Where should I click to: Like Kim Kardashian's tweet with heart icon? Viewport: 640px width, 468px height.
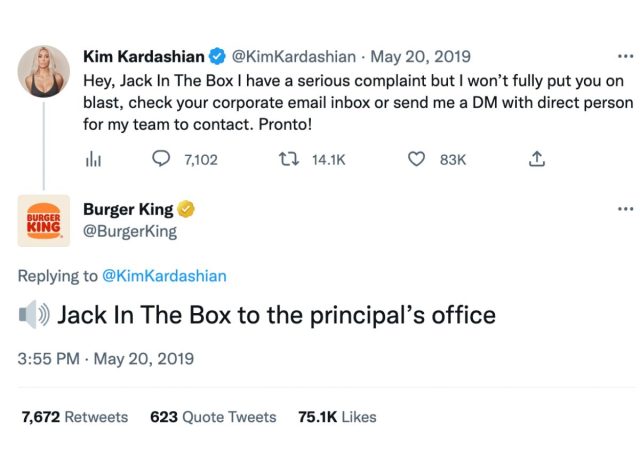[417, 159]
